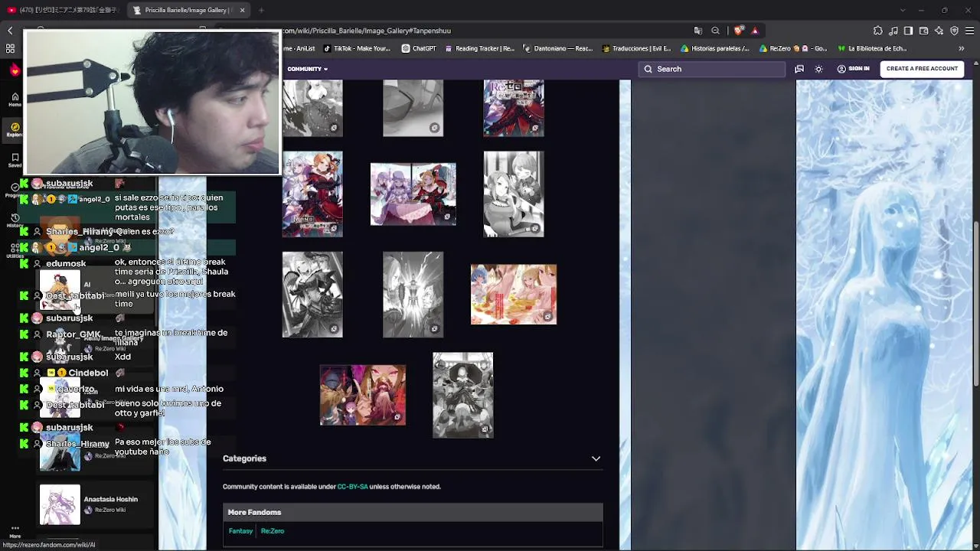The image size is (980, 551).
Task: Open the browser workspaces grid icon
Action: (x=10, y=48)
